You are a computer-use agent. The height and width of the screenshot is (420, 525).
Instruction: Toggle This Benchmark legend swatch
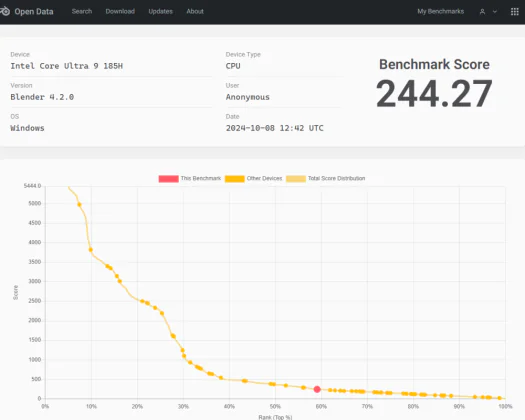click(x=168, y=179)
